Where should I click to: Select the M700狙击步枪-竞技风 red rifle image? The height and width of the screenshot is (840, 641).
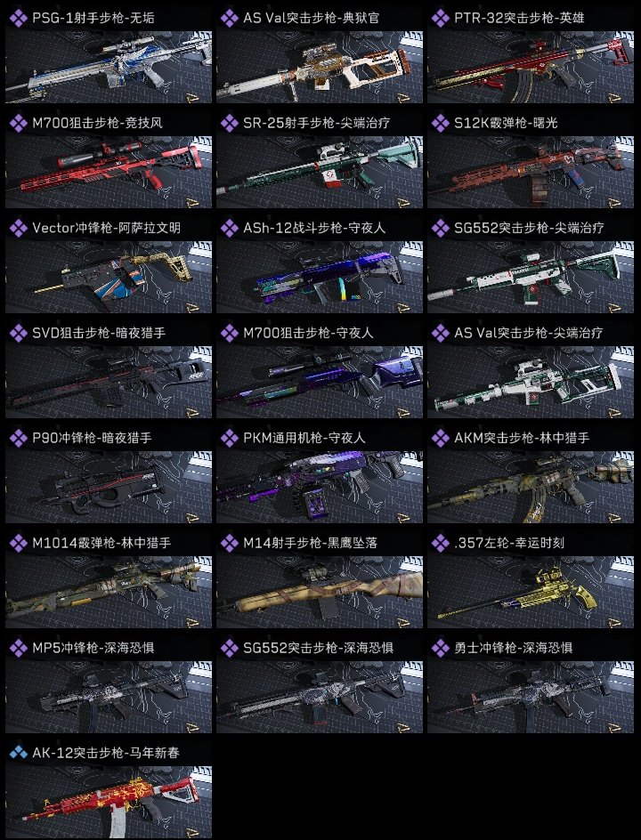click(x=109, y=172)
